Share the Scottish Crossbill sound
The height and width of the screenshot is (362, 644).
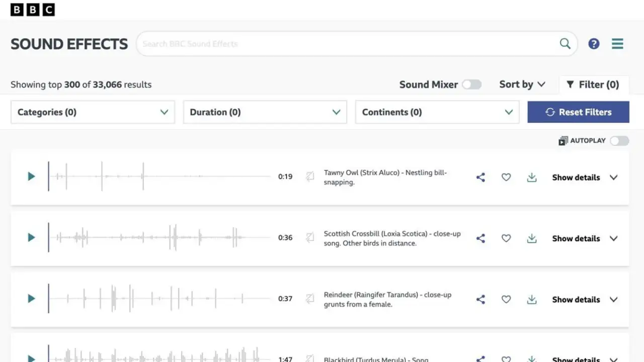(x=480, y=238)
